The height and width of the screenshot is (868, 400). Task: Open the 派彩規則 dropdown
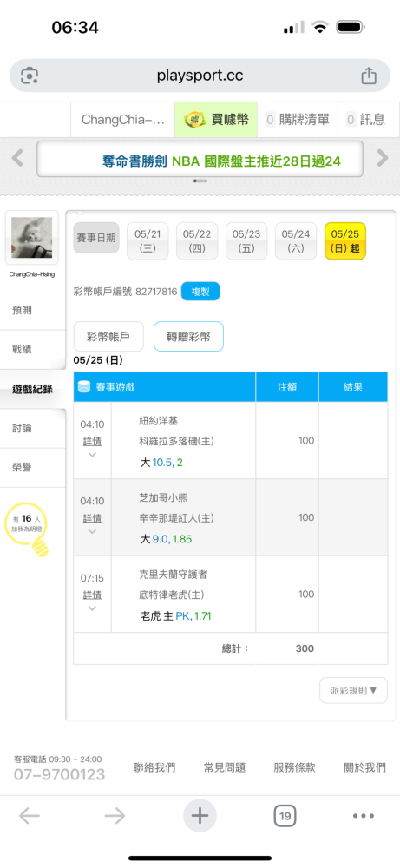coord(353,690)
